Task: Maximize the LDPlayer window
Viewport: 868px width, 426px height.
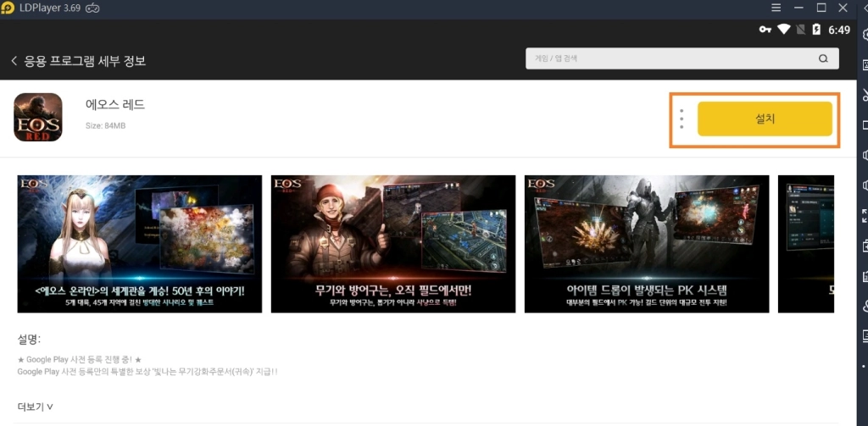Action: pyautogui.click(x=821, y=8)
